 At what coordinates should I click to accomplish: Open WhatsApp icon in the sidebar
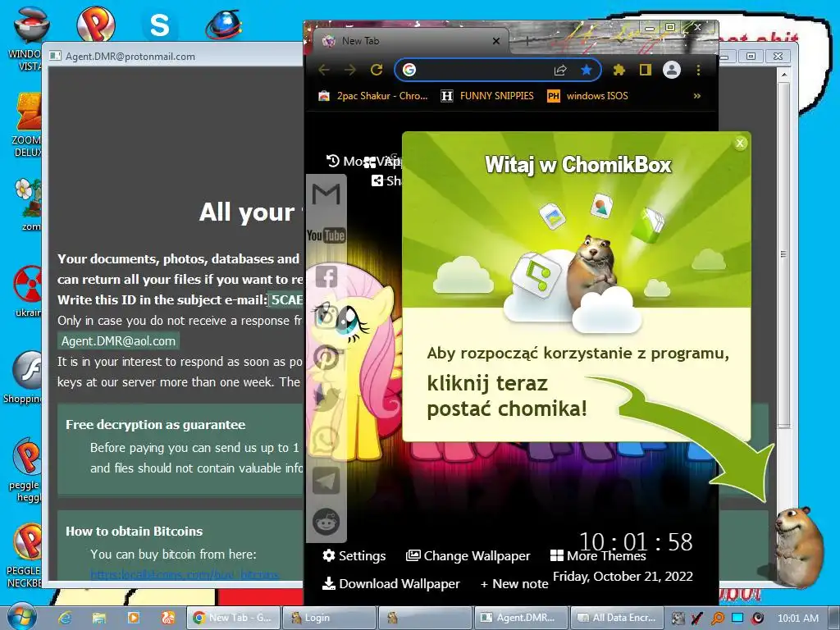coord(326,440)
